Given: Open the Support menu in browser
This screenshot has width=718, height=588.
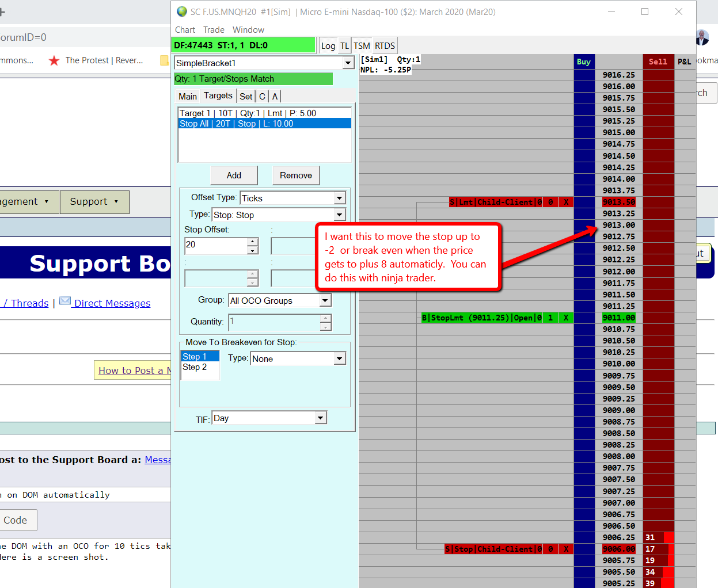Looking at the screenshot, I should click(94, 202).
